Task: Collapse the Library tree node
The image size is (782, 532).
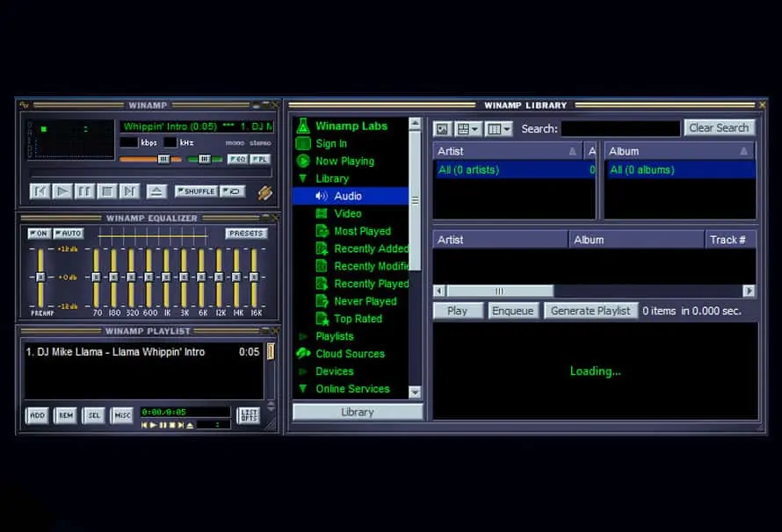Action: point(302,178)
